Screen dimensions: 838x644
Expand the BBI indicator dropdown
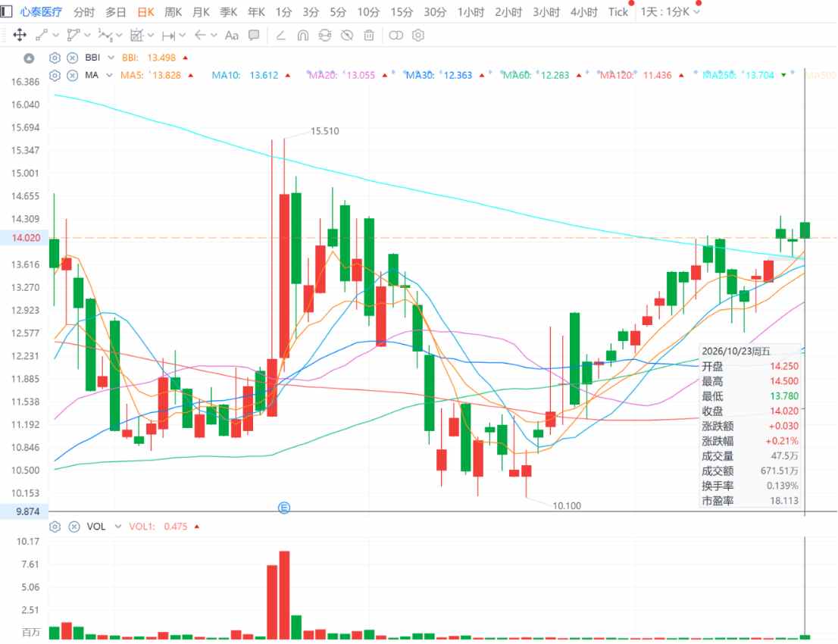111,58
